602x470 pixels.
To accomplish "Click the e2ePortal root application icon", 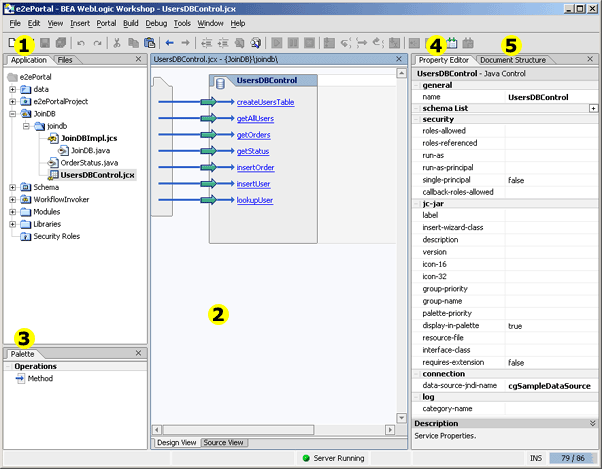I will click(x=12, y=77).
